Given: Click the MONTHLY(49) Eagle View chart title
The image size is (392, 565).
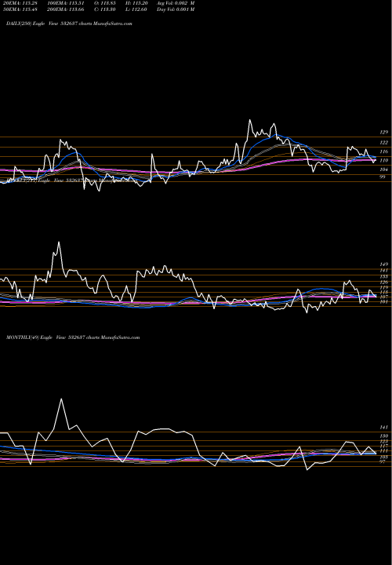Looking at the screenshot, I should (73, 337).
